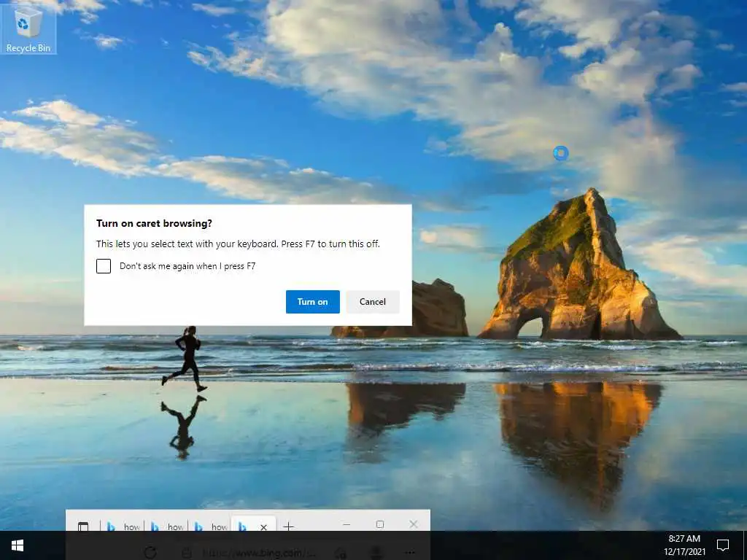Click the "Turn on caret browsing?" heading

coord(154,223)
